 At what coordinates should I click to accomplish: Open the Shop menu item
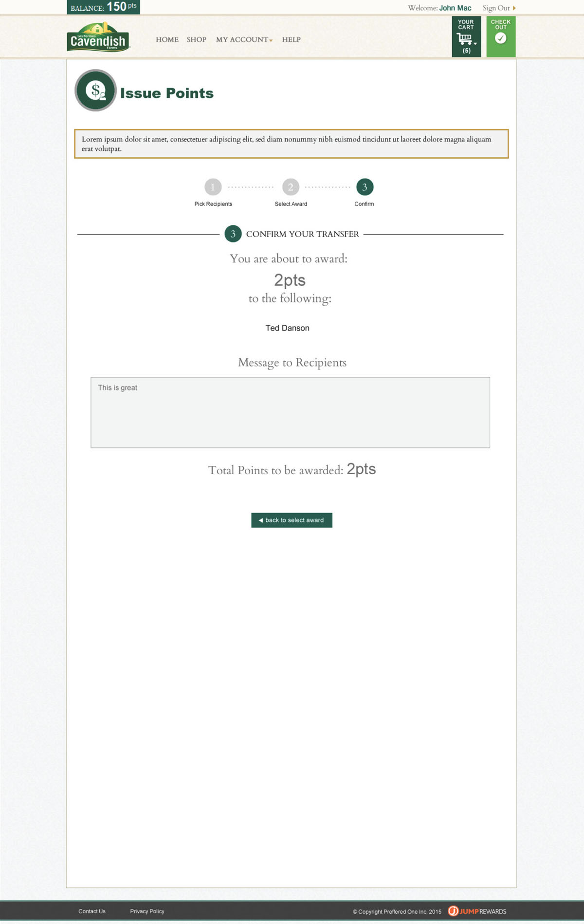[x=196, y=39]
